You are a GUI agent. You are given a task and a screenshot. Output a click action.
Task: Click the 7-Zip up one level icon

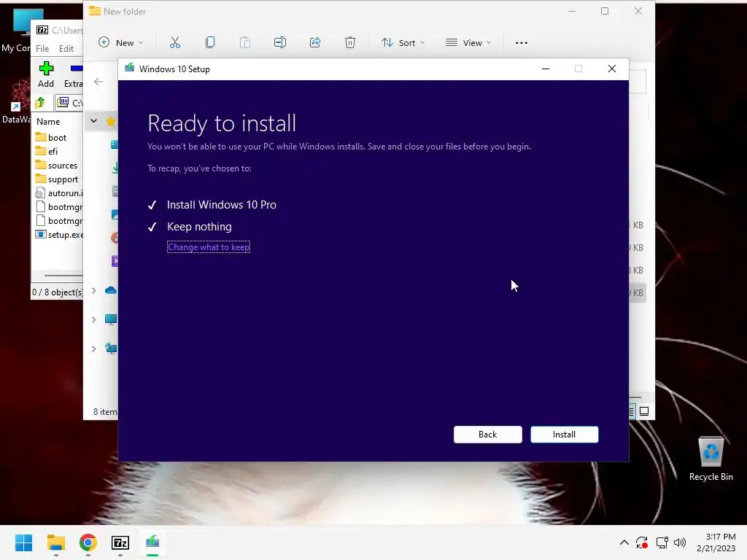point(40,102)
